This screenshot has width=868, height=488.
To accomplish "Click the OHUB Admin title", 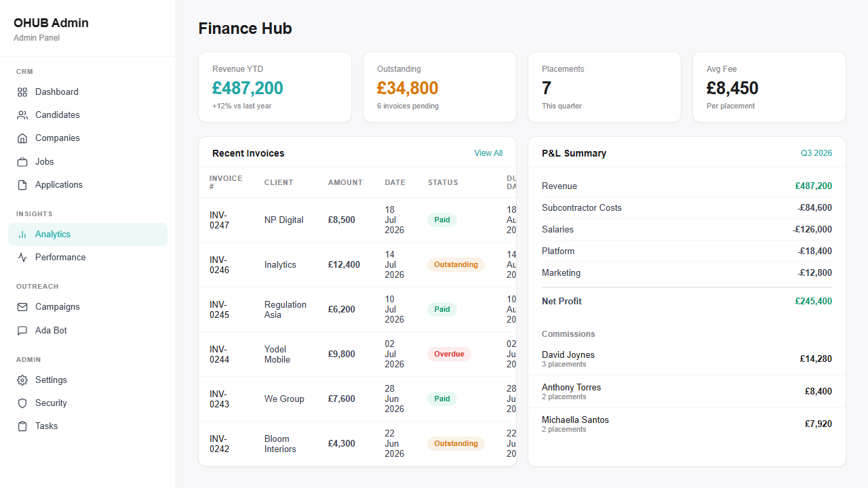I will point(51,23).
